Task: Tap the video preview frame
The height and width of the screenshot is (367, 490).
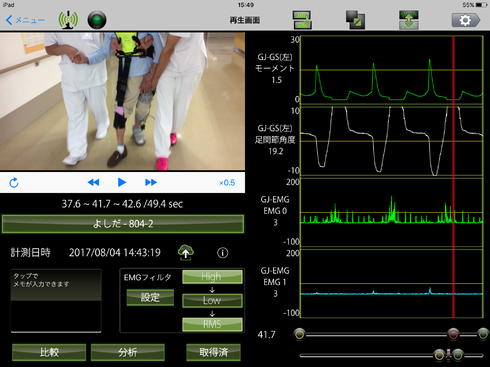Action: [122, 101]
